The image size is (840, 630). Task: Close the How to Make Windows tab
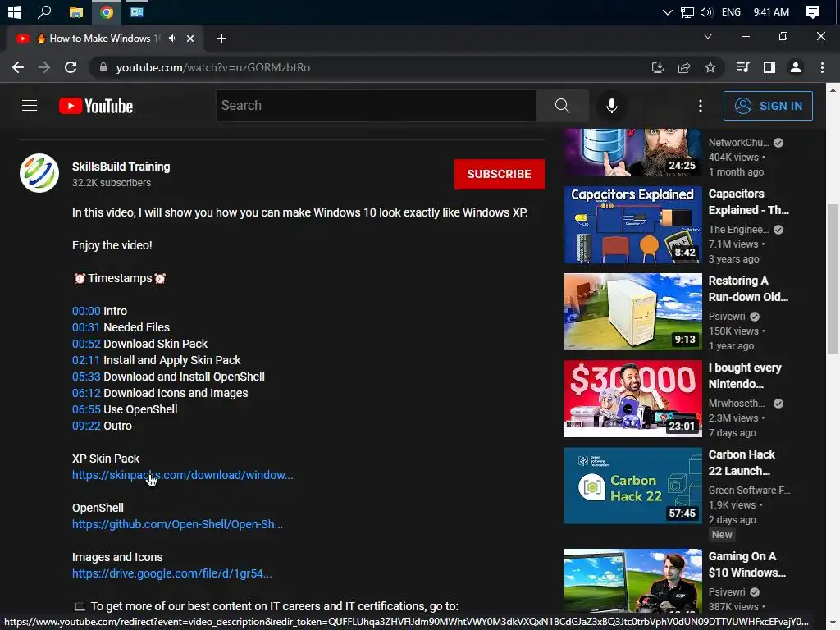click(x=190, y=39)
